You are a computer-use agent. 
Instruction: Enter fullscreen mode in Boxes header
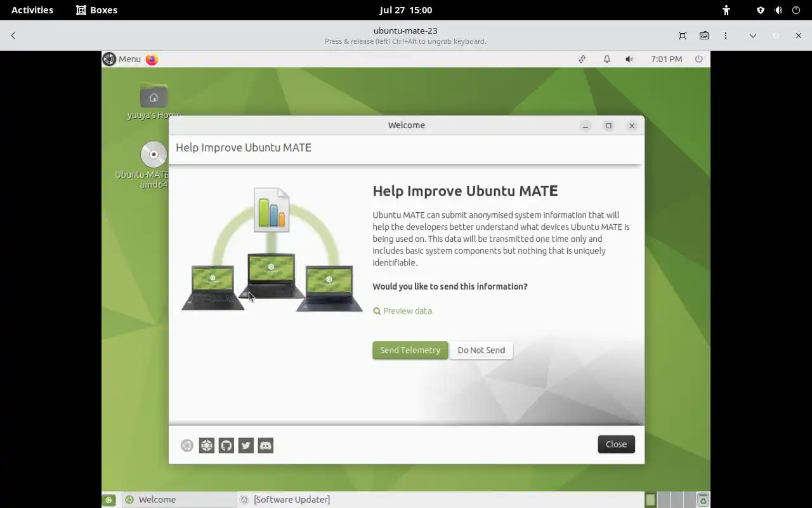(683, 36)
